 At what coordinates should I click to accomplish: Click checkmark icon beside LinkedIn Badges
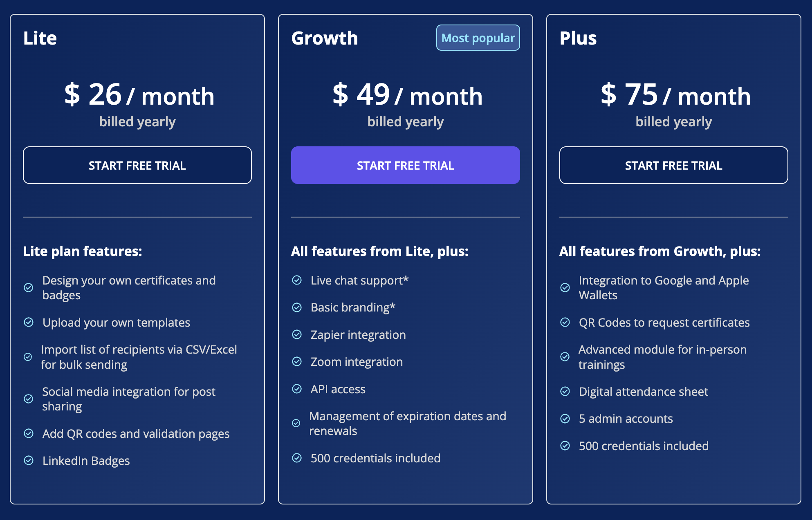coord(29,460)
